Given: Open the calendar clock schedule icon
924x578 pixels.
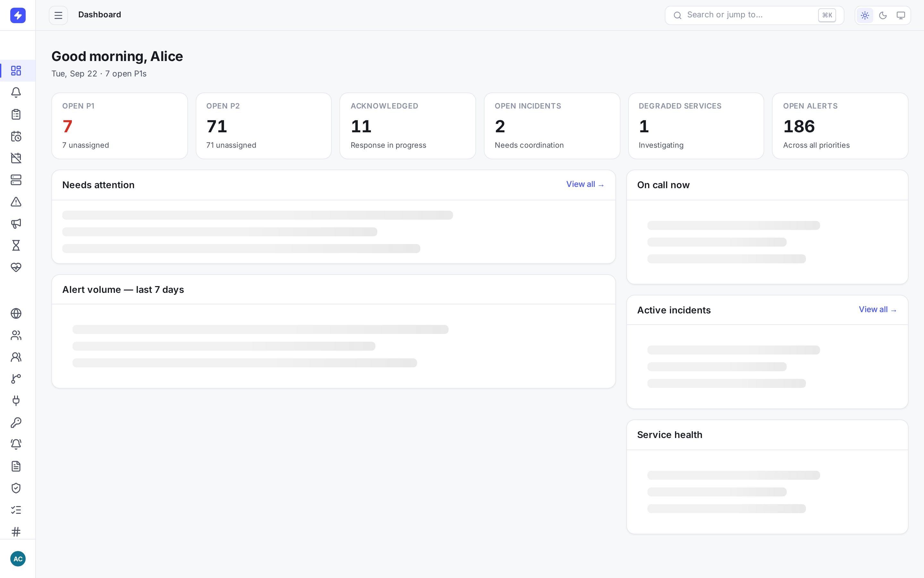Looking at the screenshot, I should [x=16, y=136].
